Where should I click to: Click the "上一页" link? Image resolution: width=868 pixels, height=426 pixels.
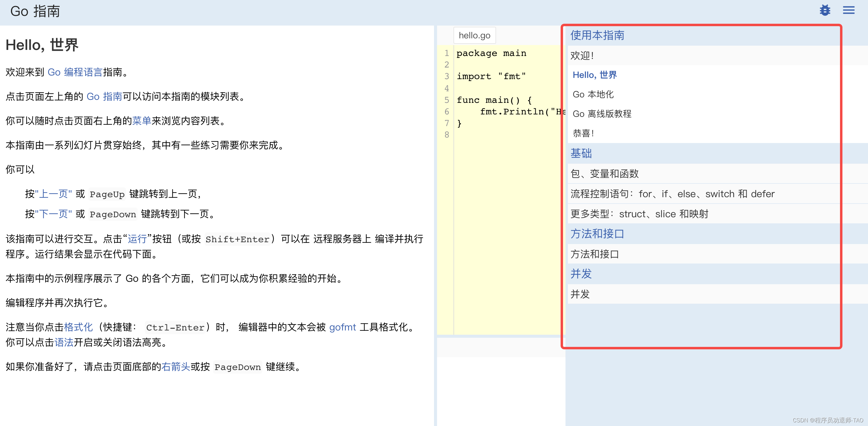(x=53, y=194)
